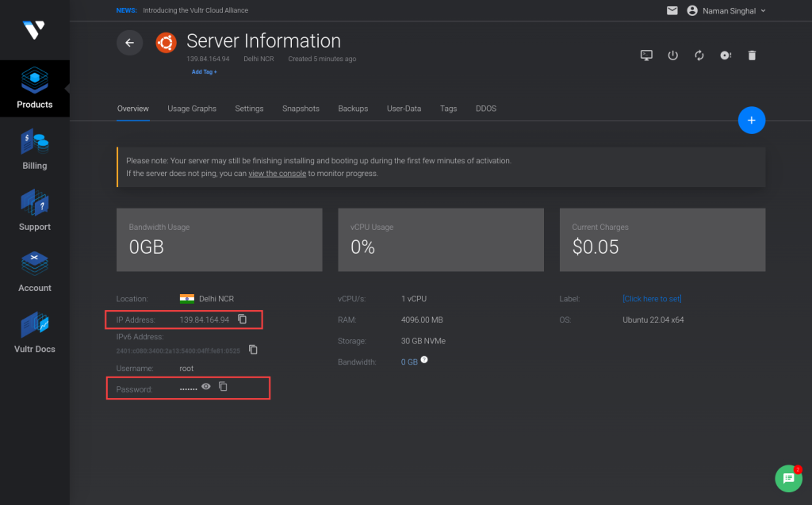812x505 pixels.
Task: Open the Tags tab
Action: coord(449,109)
